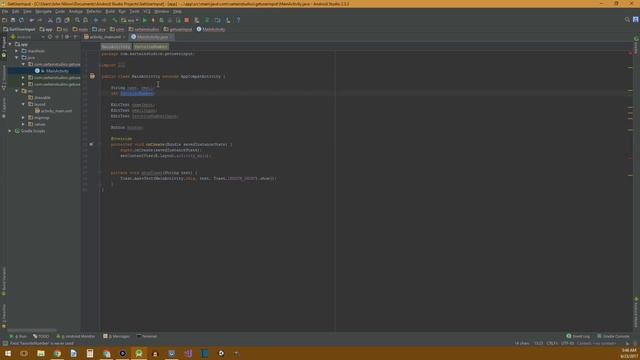This screenshot has width=640, height=360.
Task: Open the run configuration app dropdown
Action: tap(130, 20)
